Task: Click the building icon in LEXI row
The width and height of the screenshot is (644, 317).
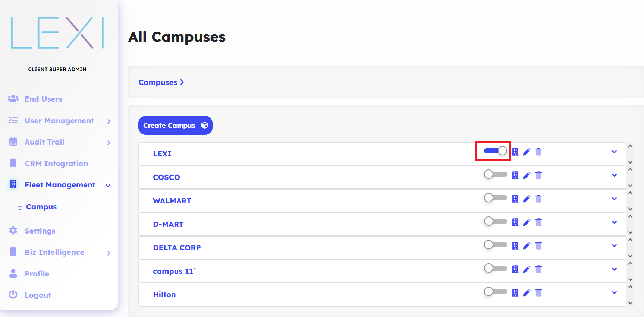Action: [515, 152]
